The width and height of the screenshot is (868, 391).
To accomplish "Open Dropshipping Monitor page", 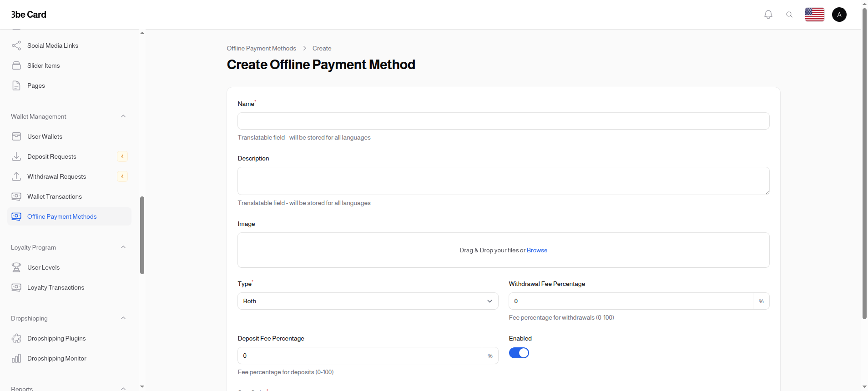I will pos(69,358).
